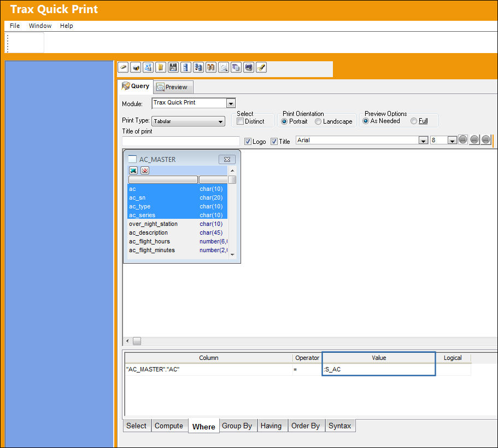Click the magnifier preview icon in toolbar
This screenshot has height=448, width=498.
[224, 67]
